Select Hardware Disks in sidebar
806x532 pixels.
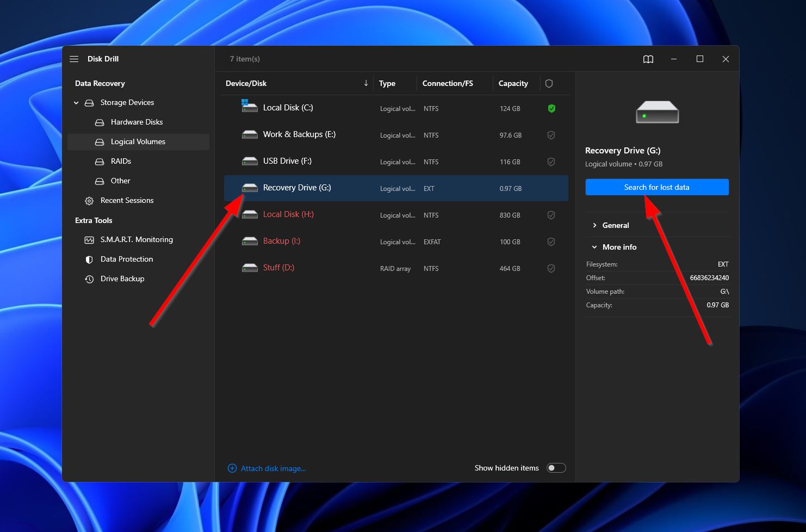tap(137, 122)
